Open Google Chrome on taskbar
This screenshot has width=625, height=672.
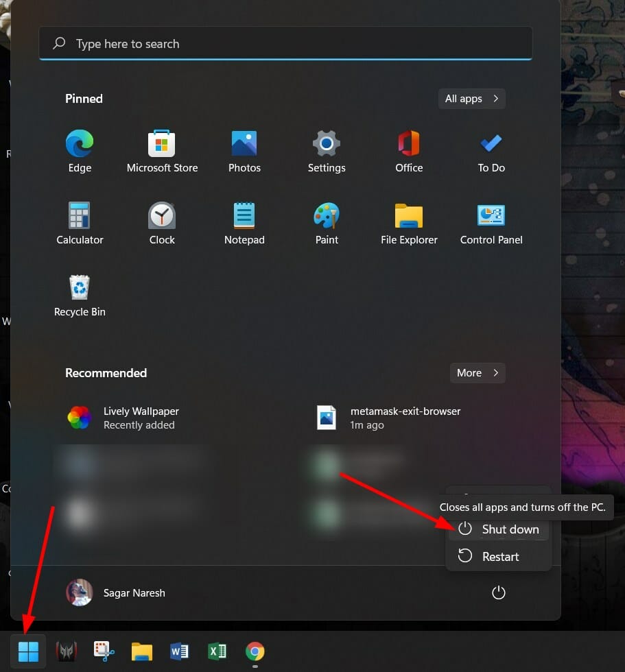(255, 651)
